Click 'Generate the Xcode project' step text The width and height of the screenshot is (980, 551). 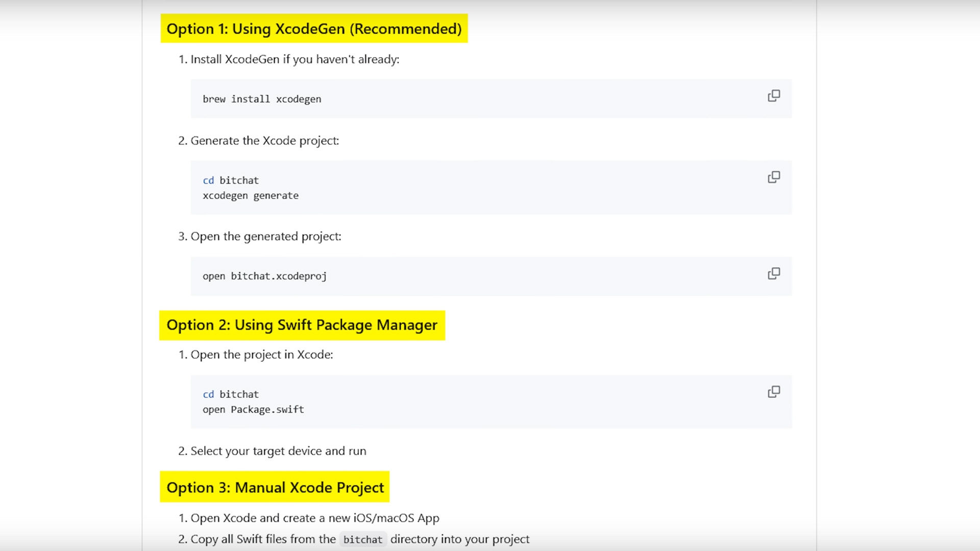coord(264,141)
